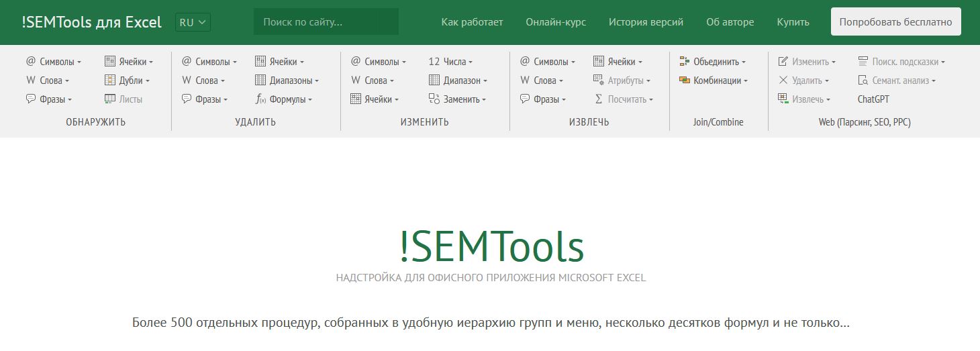Click the W Слова icon in ОБНАРУЖИТЬ group
980x351 pixels.
click(30, 81)
